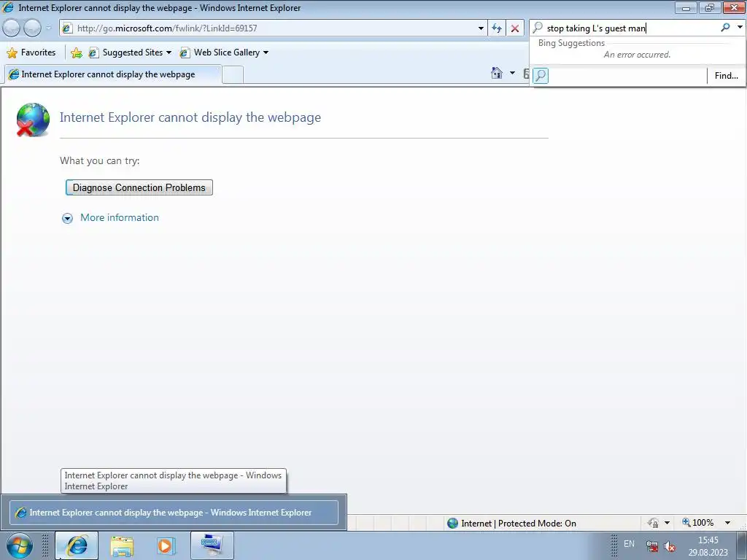
Task: Click Add to Favorites Bar icon
Action: [x=76, y=52]
